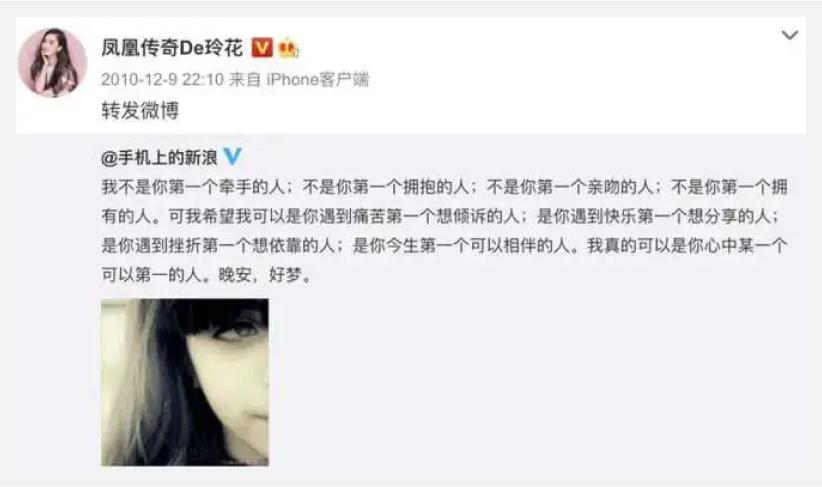
Task: Click the iPhone客户端 source link
Action: click(318, 79)
